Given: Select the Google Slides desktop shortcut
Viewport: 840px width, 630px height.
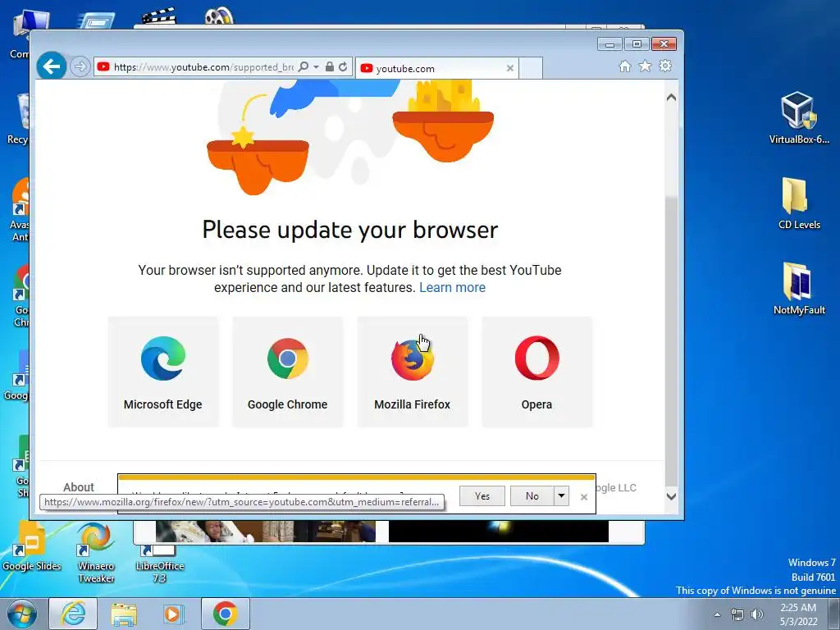Looking at the screenshot, I should [32, 546].
